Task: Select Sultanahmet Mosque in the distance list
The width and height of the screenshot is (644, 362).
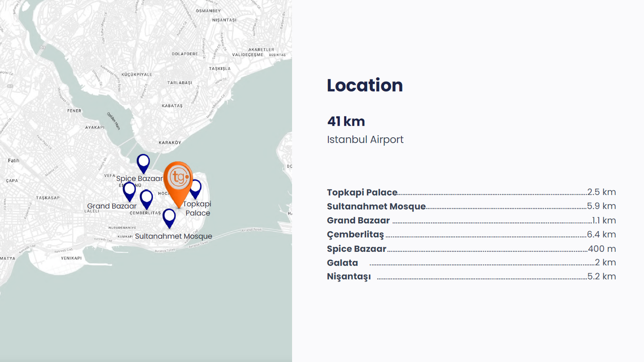Action: tap(376, 207)
